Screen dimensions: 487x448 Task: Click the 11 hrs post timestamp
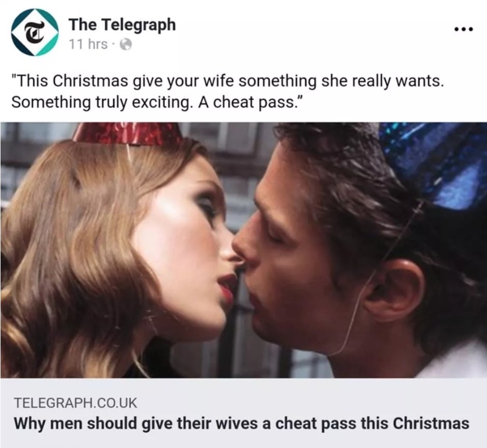tap(88, 44)
